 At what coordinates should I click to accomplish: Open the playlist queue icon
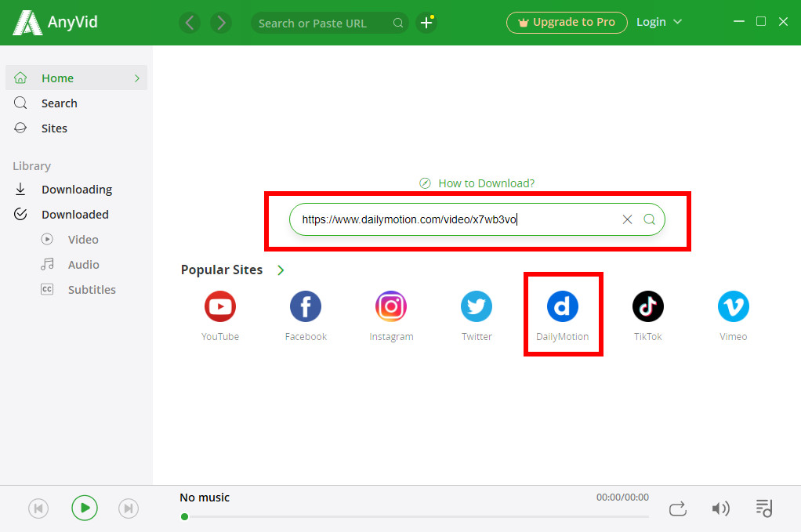click(764, 508)
